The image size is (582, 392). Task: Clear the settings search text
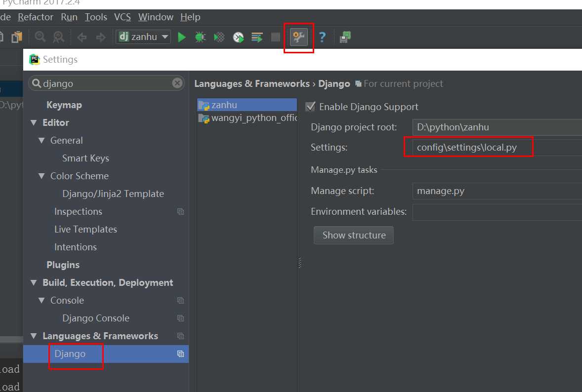tap(177, 83)
